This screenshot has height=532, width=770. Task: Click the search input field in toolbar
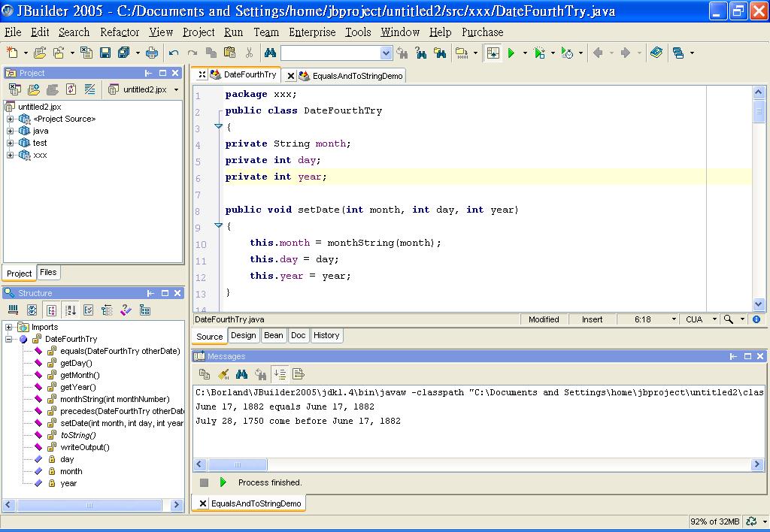click(x=331, y=53)
